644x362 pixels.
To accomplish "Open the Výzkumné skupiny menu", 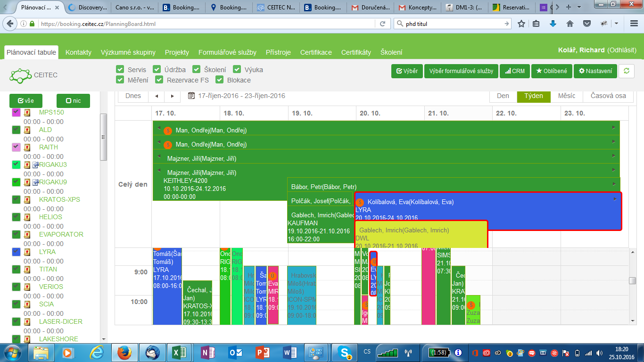I will click(128, 52).
